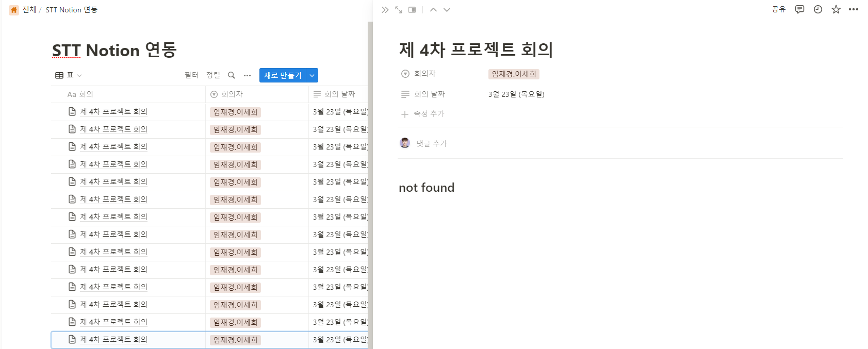The height and width of the screenshot is (349, 868).
Task: Go to next page arrow
Action: tap(447, 10)
